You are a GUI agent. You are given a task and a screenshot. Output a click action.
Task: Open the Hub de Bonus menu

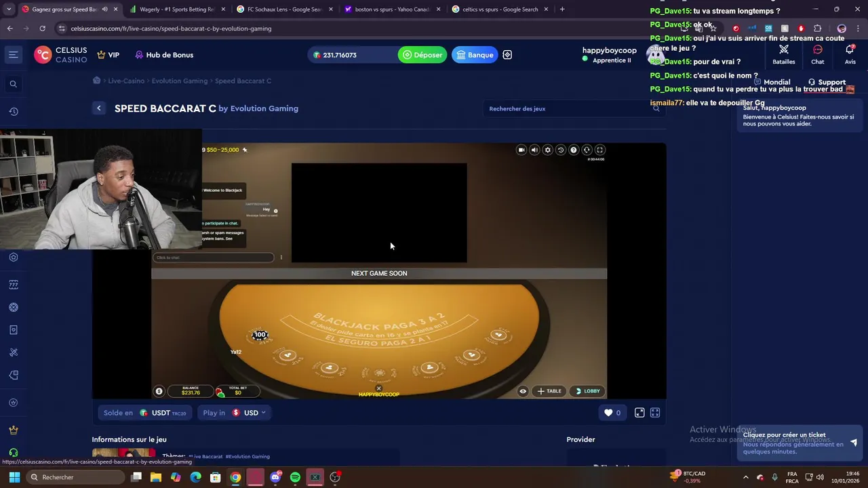[x=164, y=55]
